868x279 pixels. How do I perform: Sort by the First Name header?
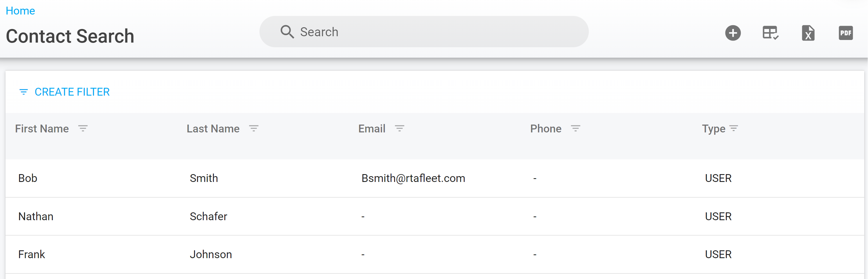pos(42,129)
